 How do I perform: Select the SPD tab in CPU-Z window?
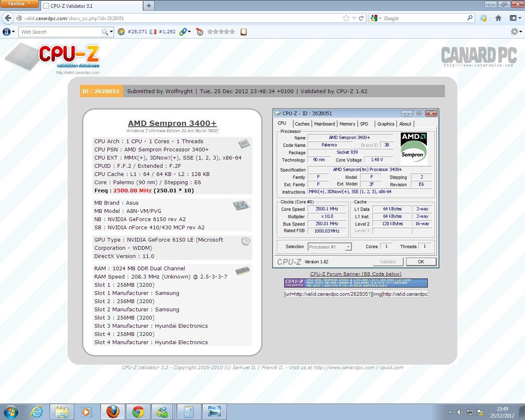point(364,124)
